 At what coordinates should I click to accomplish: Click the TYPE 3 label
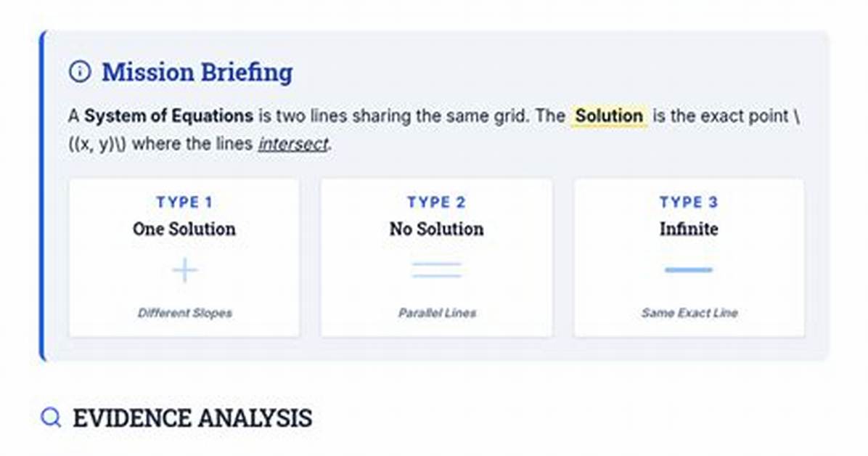point(689,203)
